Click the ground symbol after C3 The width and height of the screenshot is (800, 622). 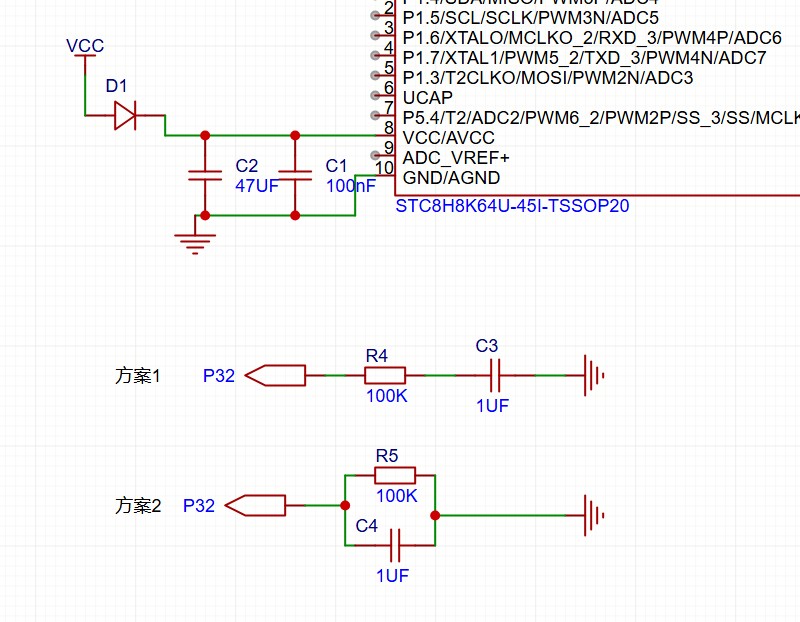pyautogui.click(x=595, y=376)
